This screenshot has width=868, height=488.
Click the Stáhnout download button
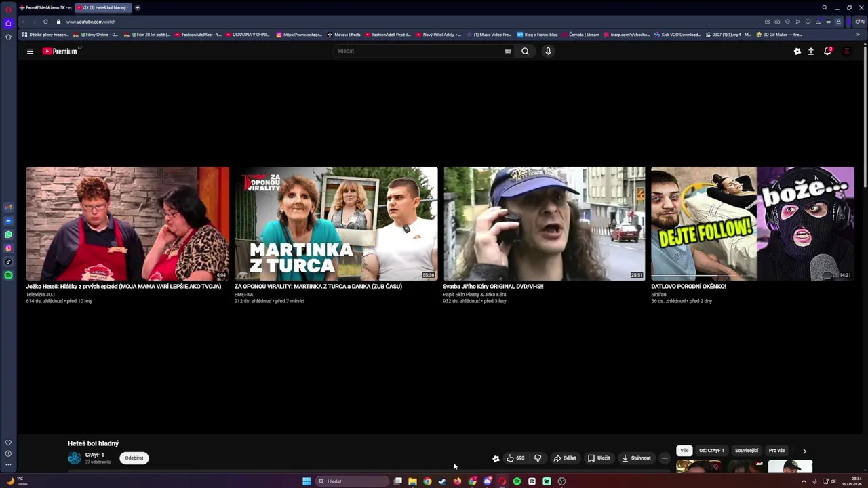tap(636, 458)
